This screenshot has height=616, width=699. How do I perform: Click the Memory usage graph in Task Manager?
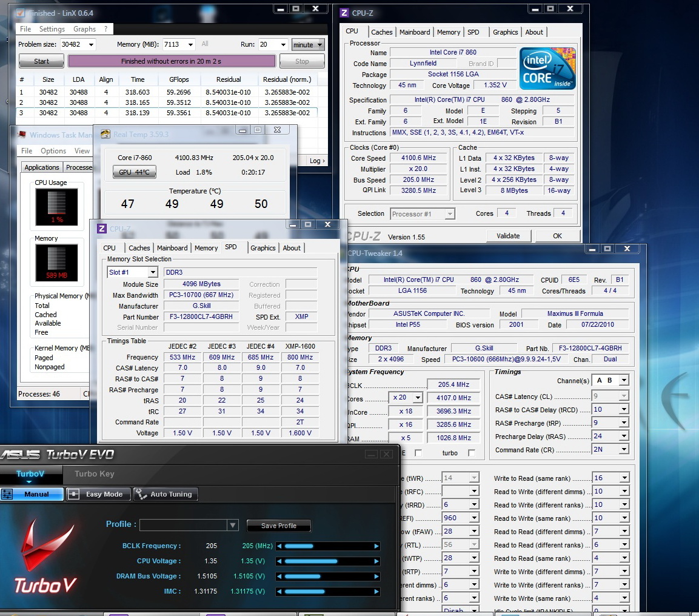tap(56, 263)
